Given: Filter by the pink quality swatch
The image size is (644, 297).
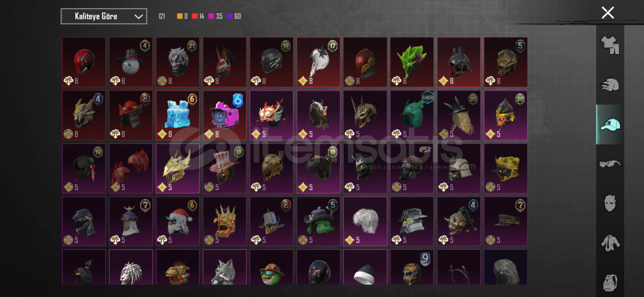Looking at the screenshot, I should (211, 16).
